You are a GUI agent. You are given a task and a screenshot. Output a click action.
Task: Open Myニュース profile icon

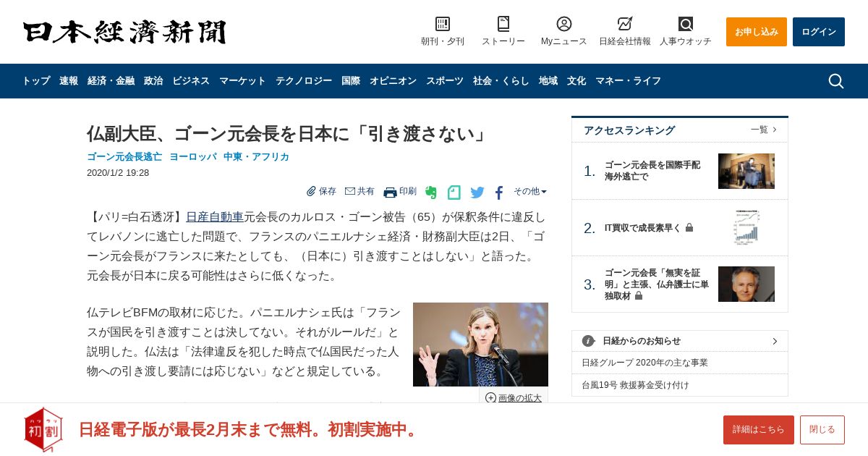[x=564, y=24]
